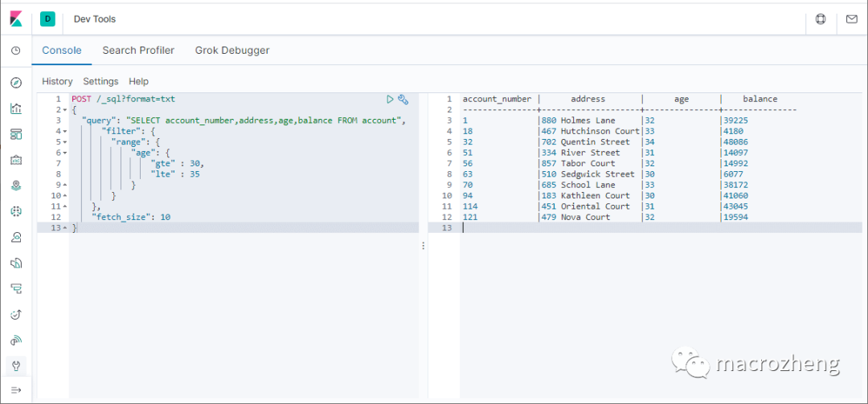Show recently viewed via clock icon

(x=16, y=51)
